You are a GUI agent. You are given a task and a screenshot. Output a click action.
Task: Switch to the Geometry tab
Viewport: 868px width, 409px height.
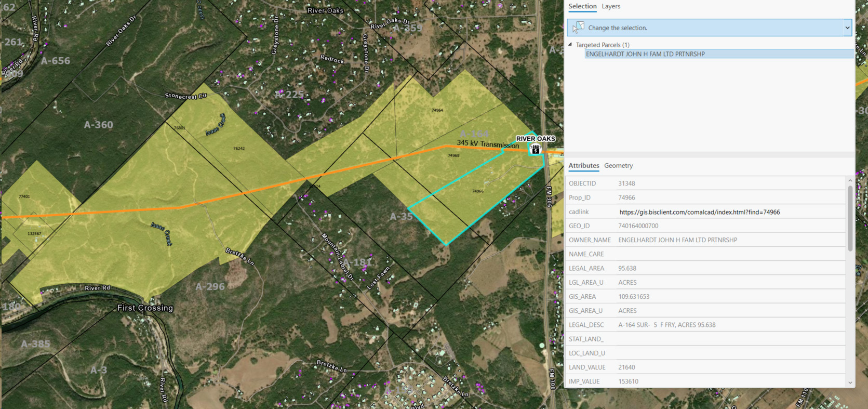(618, 166)
